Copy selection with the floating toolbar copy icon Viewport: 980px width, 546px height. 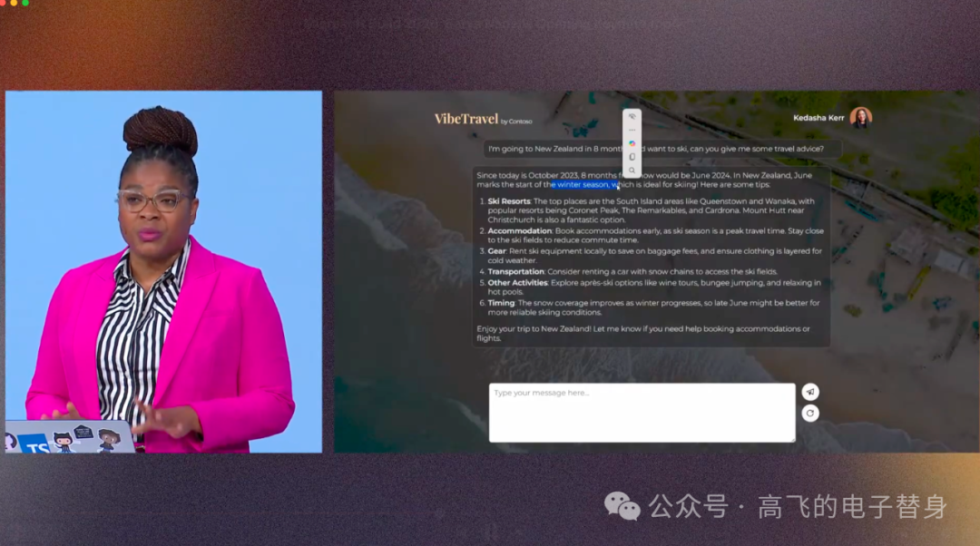coord(632,157)
